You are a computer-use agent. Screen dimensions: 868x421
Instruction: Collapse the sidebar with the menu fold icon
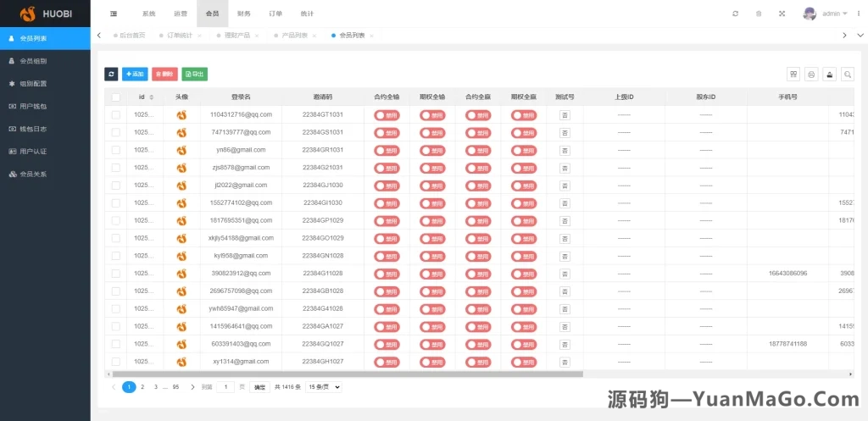pos(114,14)
